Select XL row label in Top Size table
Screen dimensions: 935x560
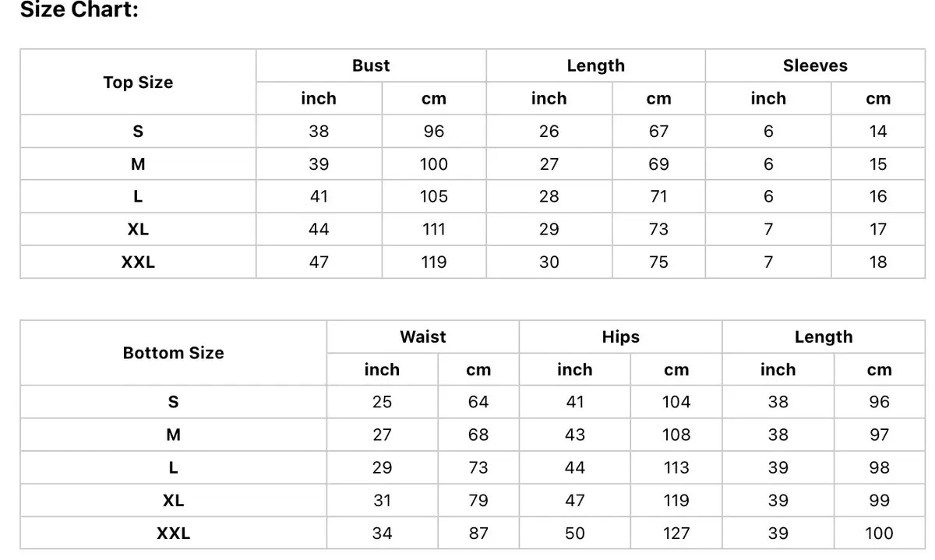click(x=138, y=230)
